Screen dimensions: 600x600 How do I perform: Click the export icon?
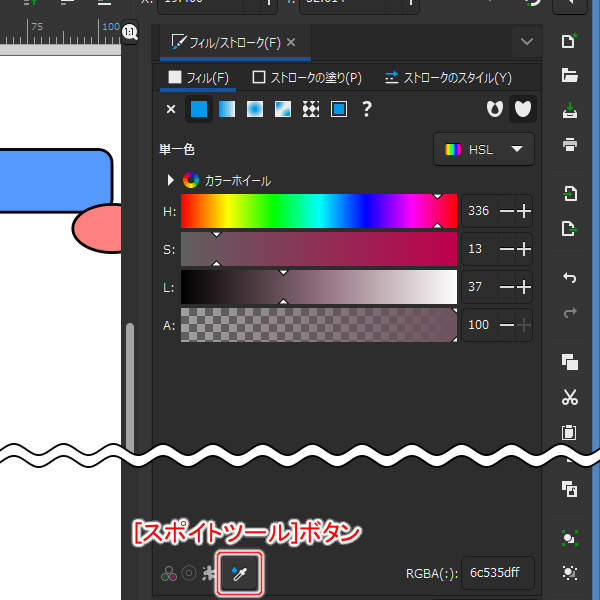[x=569, y=229]
